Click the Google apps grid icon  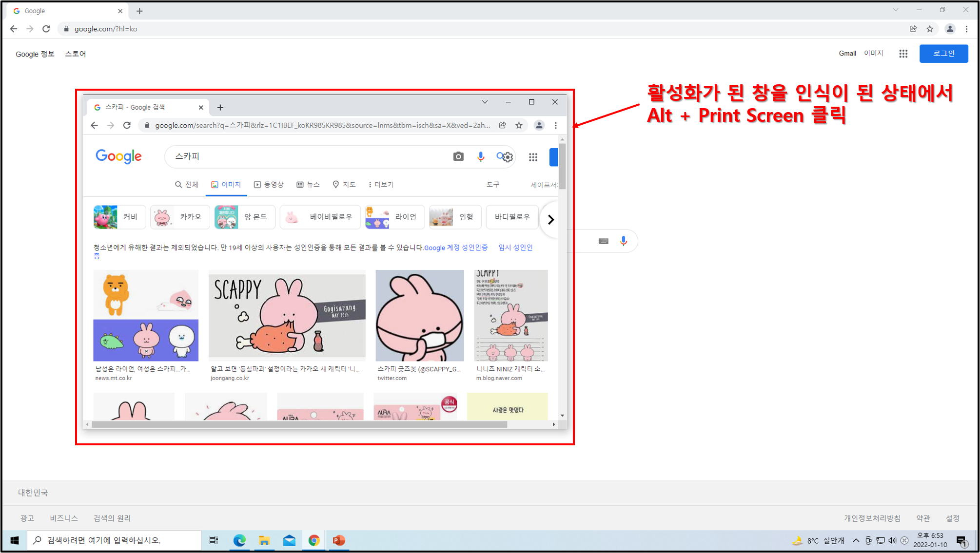[903, 54]
